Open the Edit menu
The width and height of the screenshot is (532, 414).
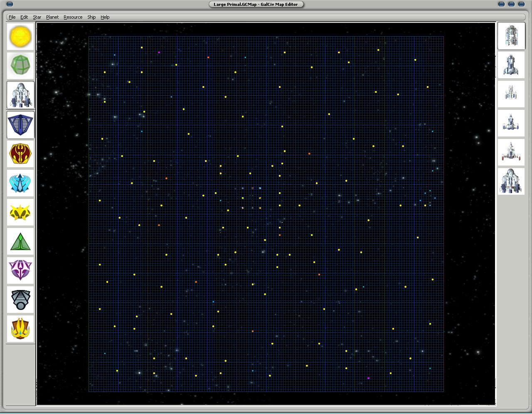[x=24, y=17]
